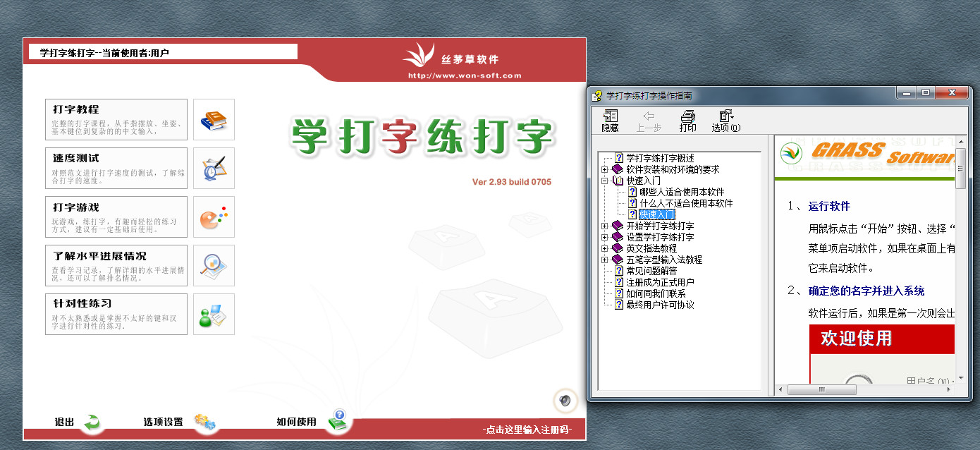Open the 速度测试 clock icon
The image size is (980, 450).
click(214, 169)
